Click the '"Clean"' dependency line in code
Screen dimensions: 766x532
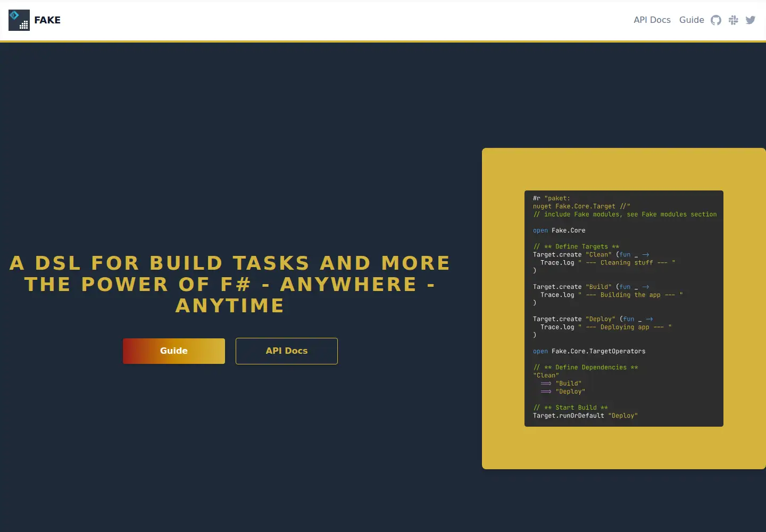coord(546,375)
